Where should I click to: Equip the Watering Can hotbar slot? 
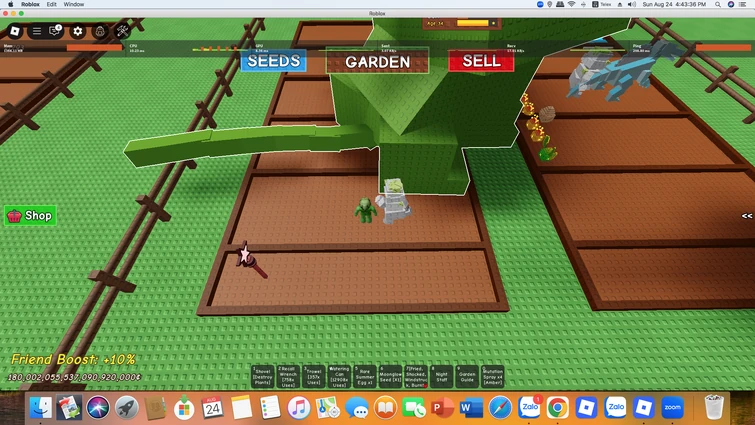coord(339,376)
